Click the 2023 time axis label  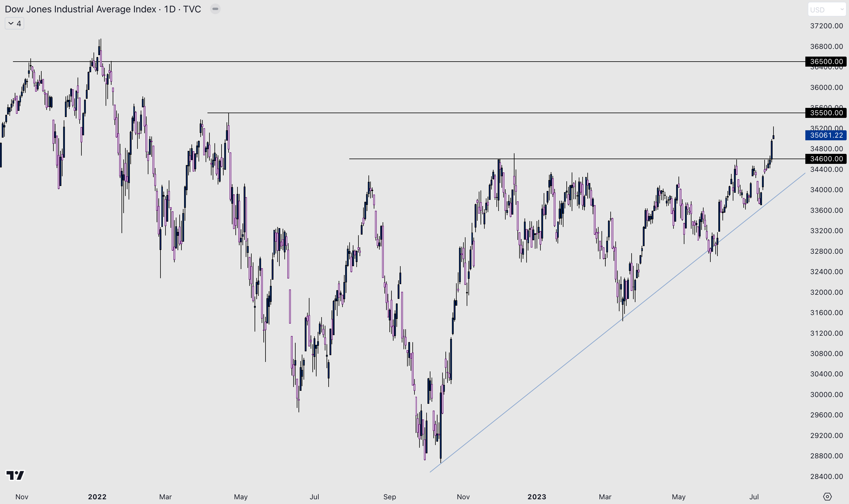pos(537,497)
